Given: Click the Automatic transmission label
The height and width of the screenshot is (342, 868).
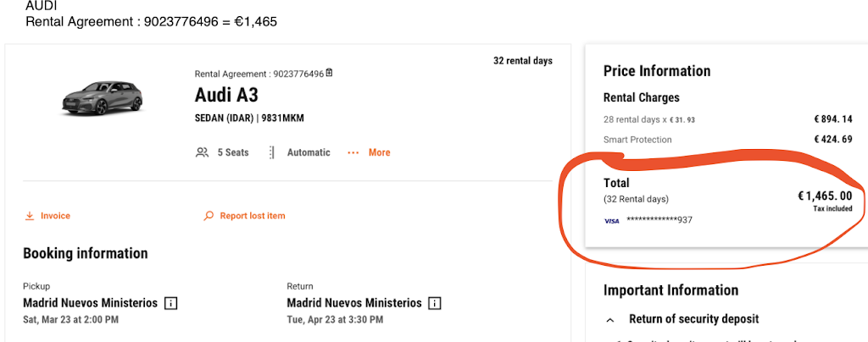Looking at the screenshot, I should [x=309, y=152].
